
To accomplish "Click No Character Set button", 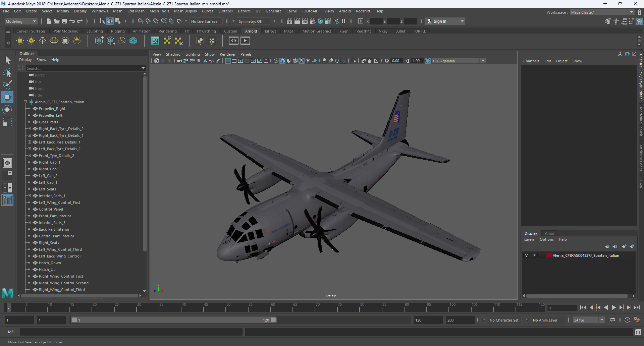I will pyautogui.click(x=504, y=320).
